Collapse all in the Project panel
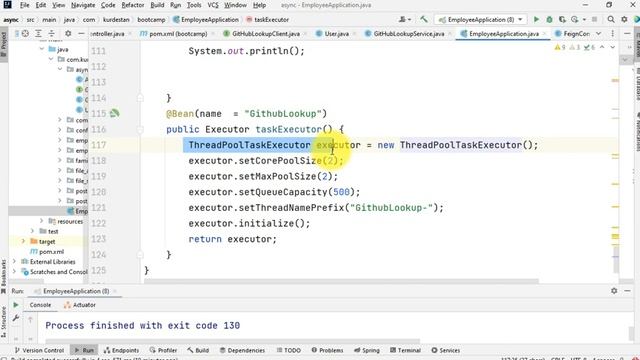The height and width of the screenshot is (360, 640). (51, 33)
